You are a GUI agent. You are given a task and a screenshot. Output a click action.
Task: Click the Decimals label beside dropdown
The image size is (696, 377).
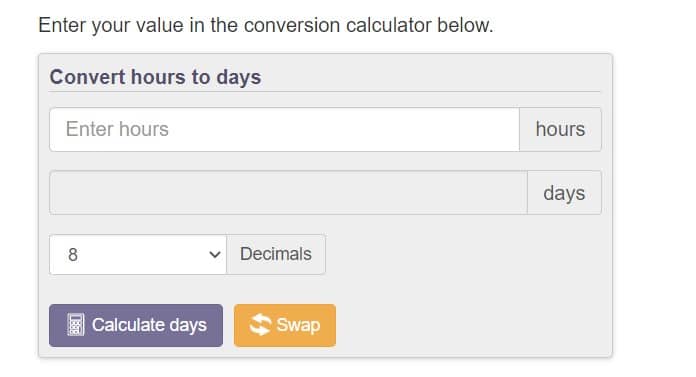click(x=276, y=254)
